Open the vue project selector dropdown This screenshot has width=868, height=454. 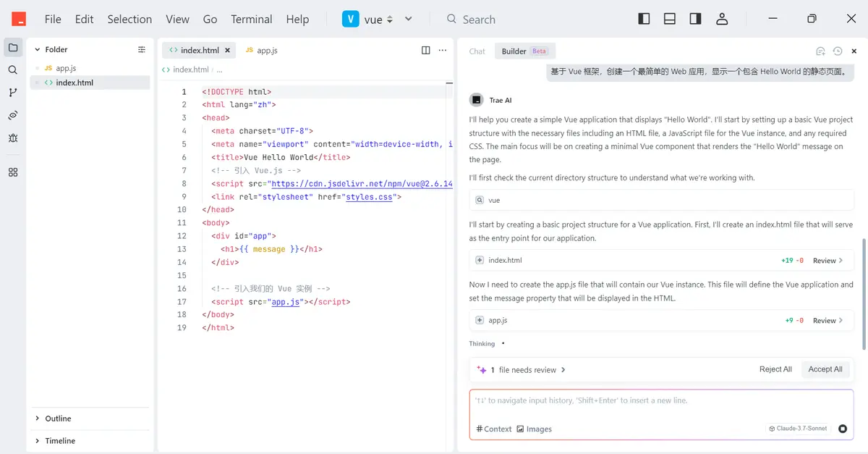pos(368,20)
